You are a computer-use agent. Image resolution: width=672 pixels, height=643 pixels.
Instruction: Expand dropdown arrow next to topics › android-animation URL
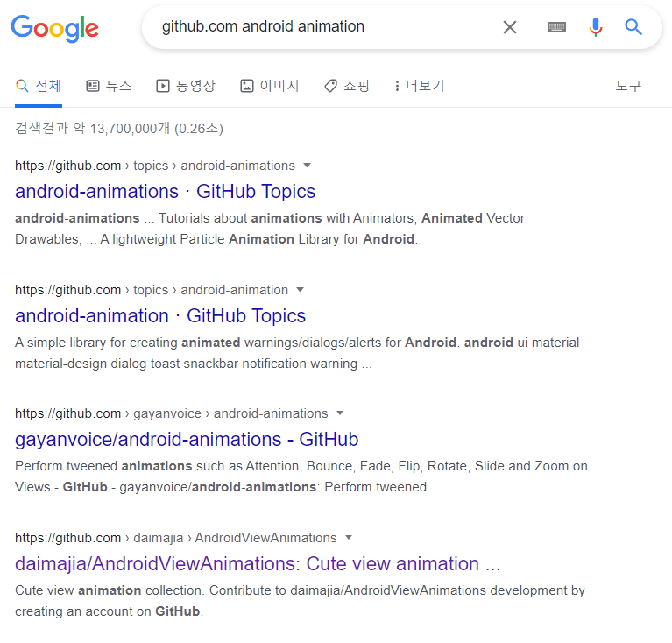coord(300,290)
